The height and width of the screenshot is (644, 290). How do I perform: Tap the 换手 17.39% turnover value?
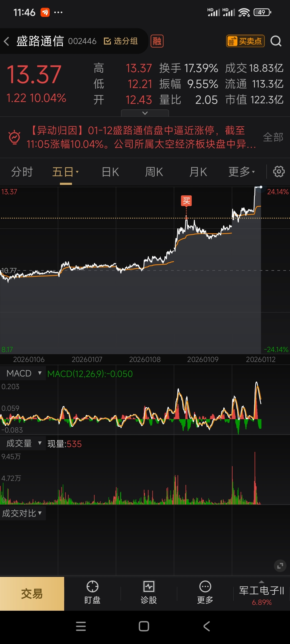(189, 68)
